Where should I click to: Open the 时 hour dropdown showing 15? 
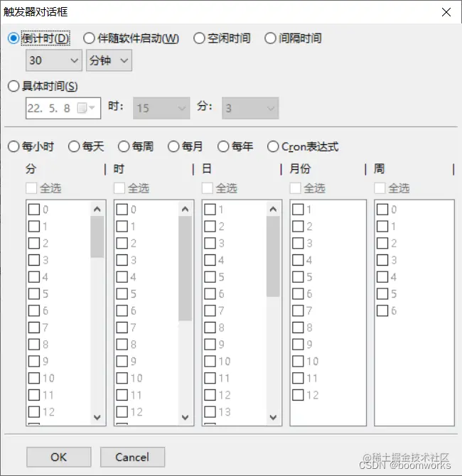161,108
